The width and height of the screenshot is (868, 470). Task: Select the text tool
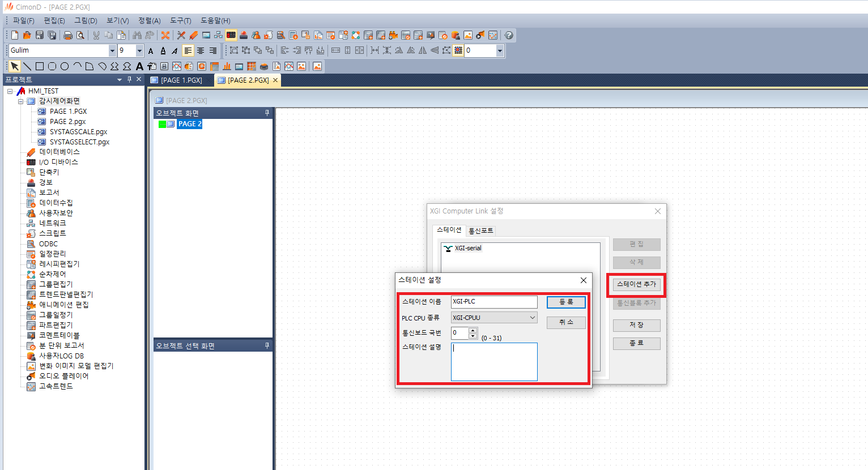pos(139,66)
